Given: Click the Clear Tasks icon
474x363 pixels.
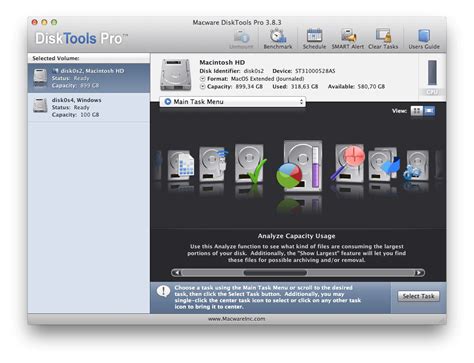Looking at the screenshot, I should 383,39.
